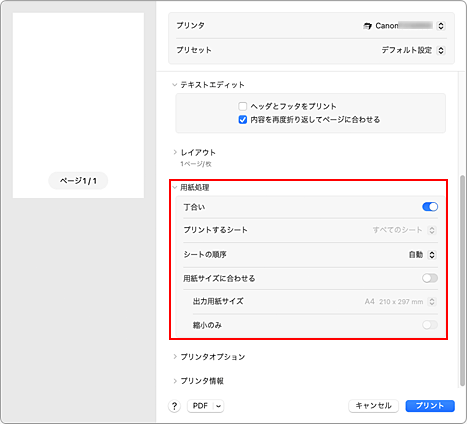
Task: Click the プリント button
Action: pos(430,406)
